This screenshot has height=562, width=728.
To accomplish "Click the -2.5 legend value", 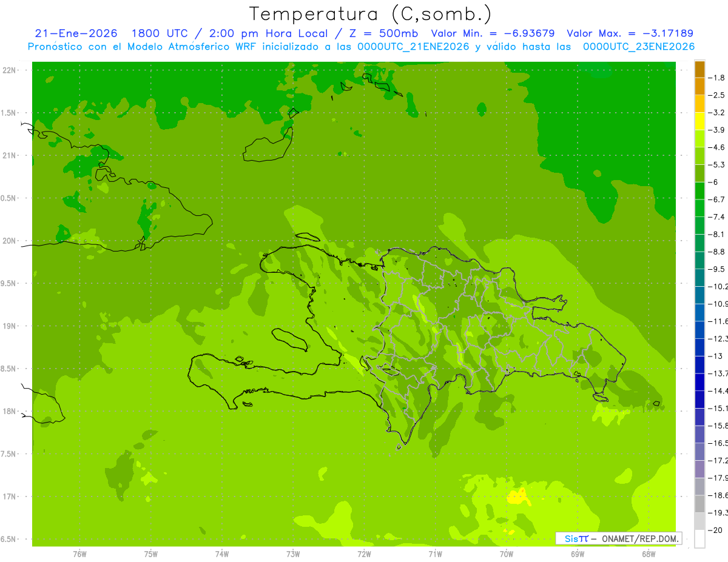I will (716, 95).
